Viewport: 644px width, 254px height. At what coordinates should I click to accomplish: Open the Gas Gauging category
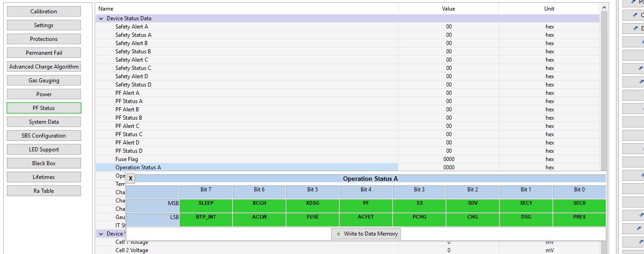coord(44,81)
